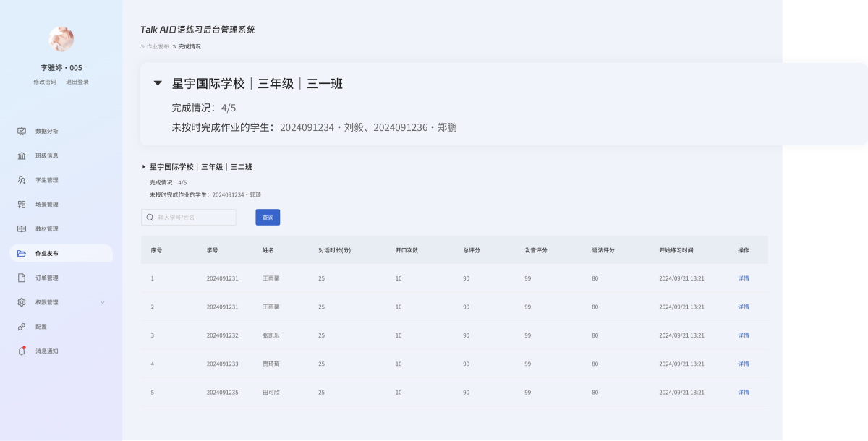Click the 输入学号/姓名 search field
The image size is (868, 441).
click(194, 217)
